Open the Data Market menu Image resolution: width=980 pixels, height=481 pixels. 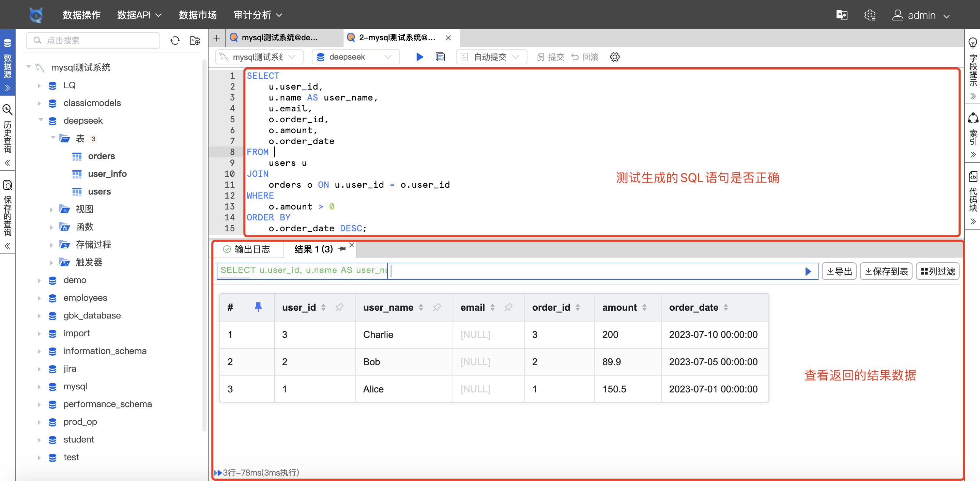197,15
